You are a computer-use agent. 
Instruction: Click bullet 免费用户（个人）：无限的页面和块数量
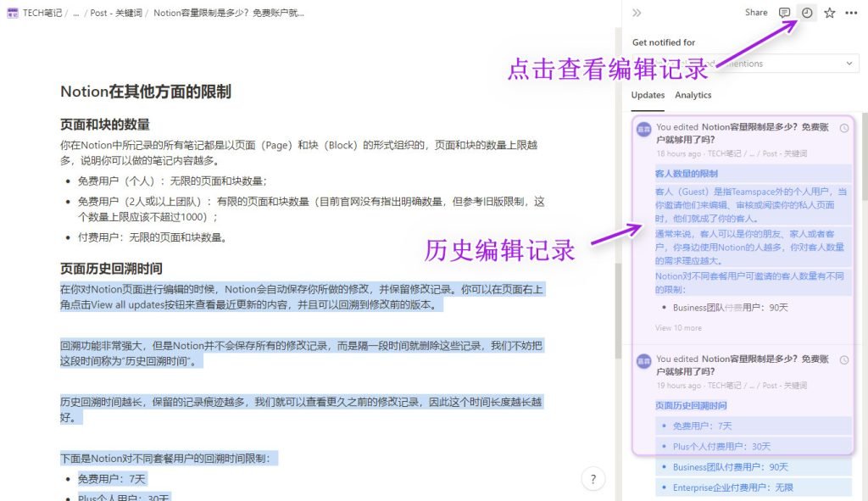[x=172, y=181]
